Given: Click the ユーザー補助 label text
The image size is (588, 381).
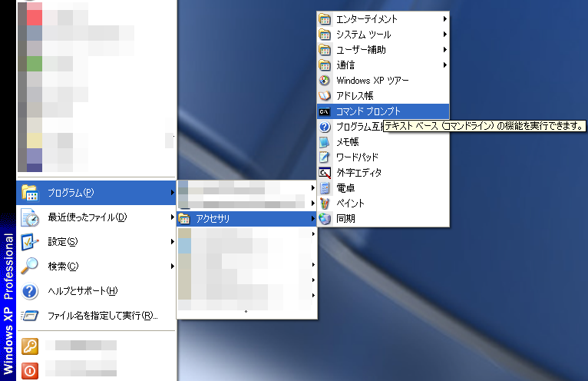Looking at the screenshot, I should tap(361, 50).
